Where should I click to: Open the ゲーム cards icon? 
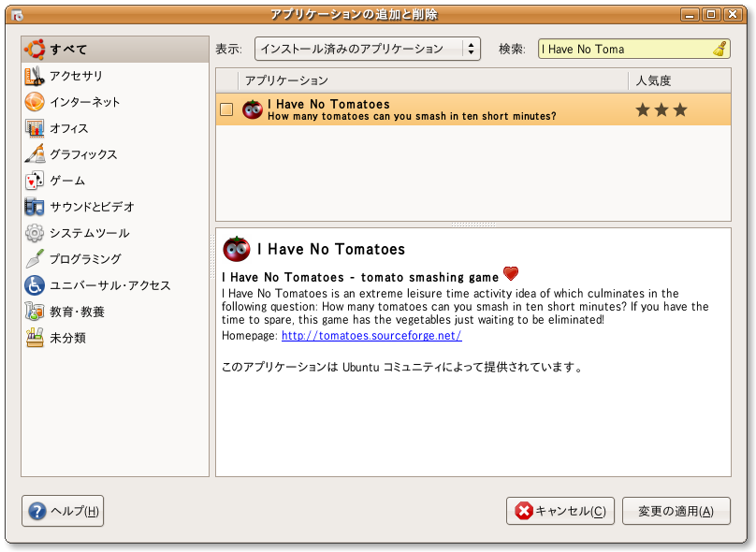35,181
